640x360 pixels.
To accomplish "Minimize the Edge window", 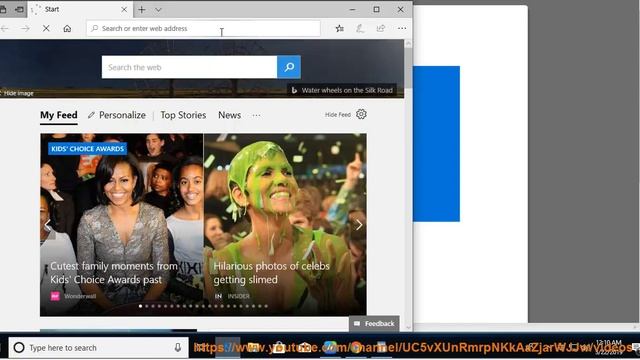I will pyautogui.click(x=353, y=9).
